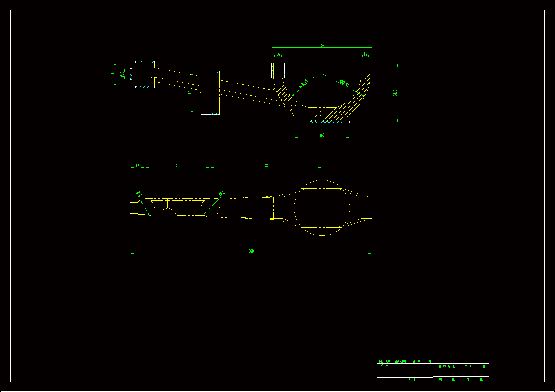555x392 pixels.
Task: Click the 签字 header cell
Action: (417, 361)
